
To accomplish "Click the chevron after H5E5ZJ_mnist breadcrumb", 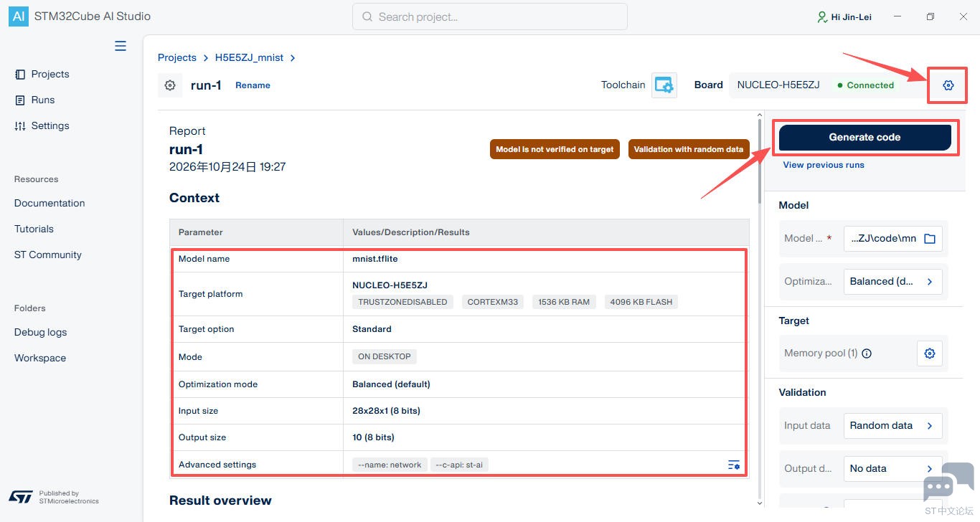I will [293, 58].
